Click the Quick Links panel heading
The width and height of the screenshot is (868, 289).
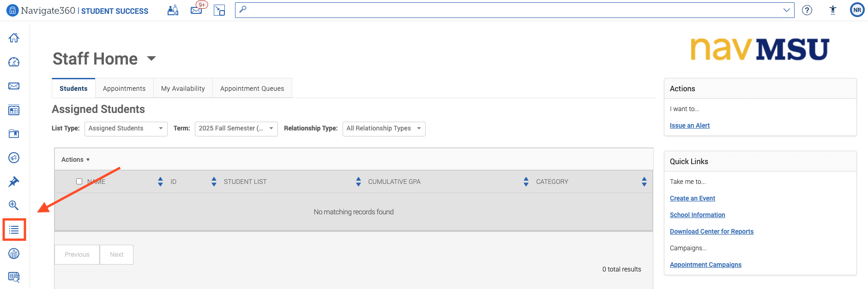(689, 161)
